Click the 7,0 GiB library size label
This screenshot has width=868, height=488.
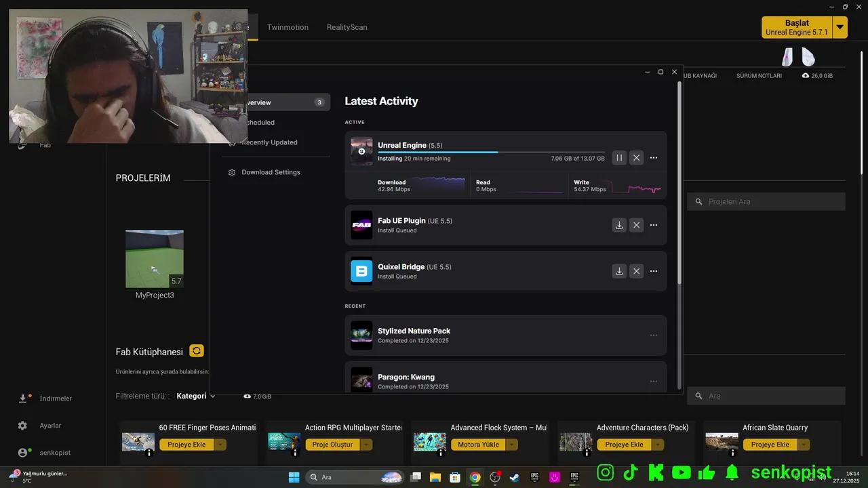pos(258,396)
